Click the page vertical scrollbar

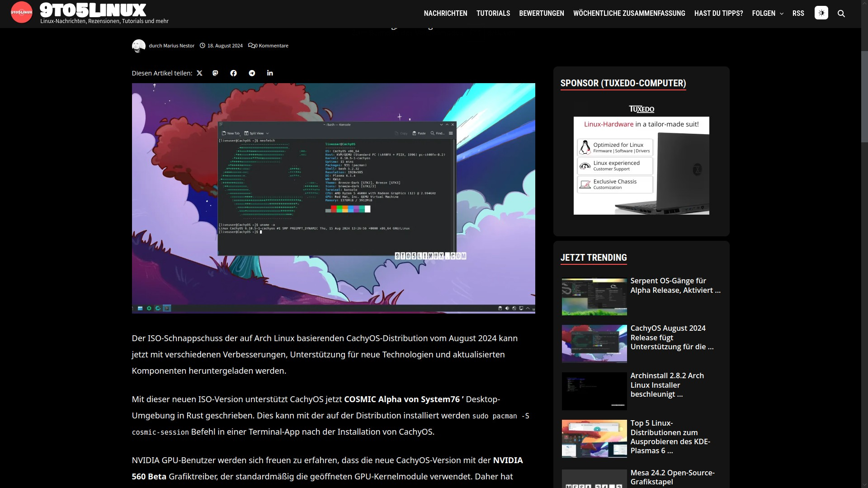coord(864,97)
